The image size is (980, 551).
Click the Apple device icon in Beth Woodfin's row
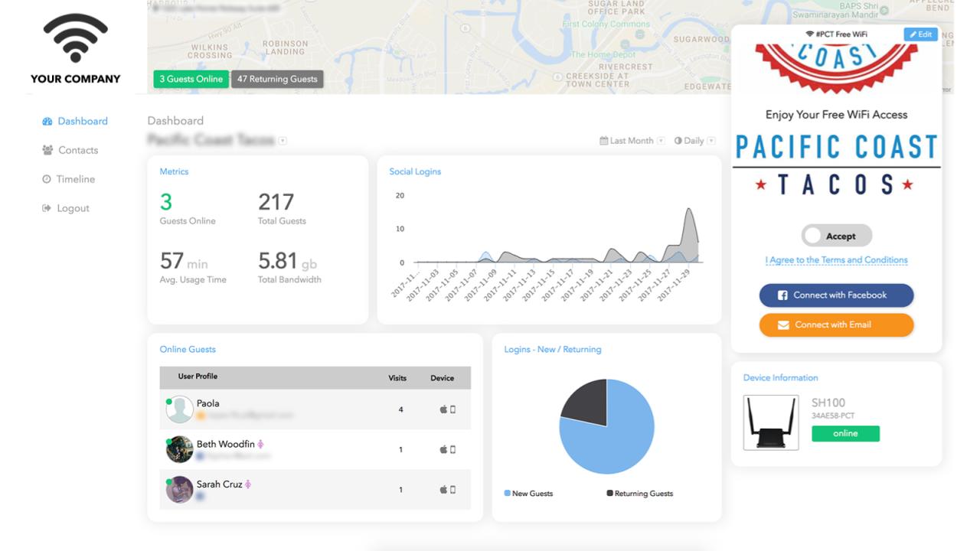[443, 449]
